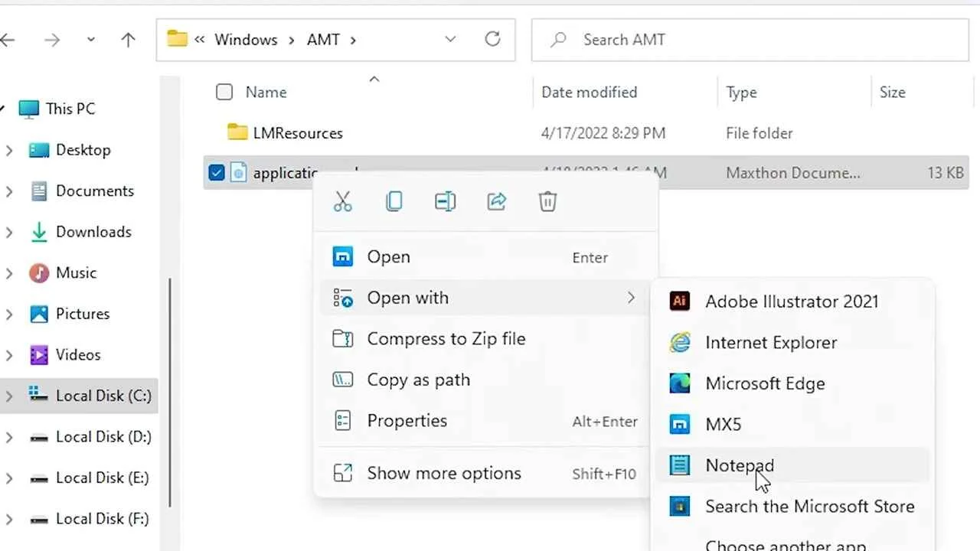Open the file with MX5

792,425
